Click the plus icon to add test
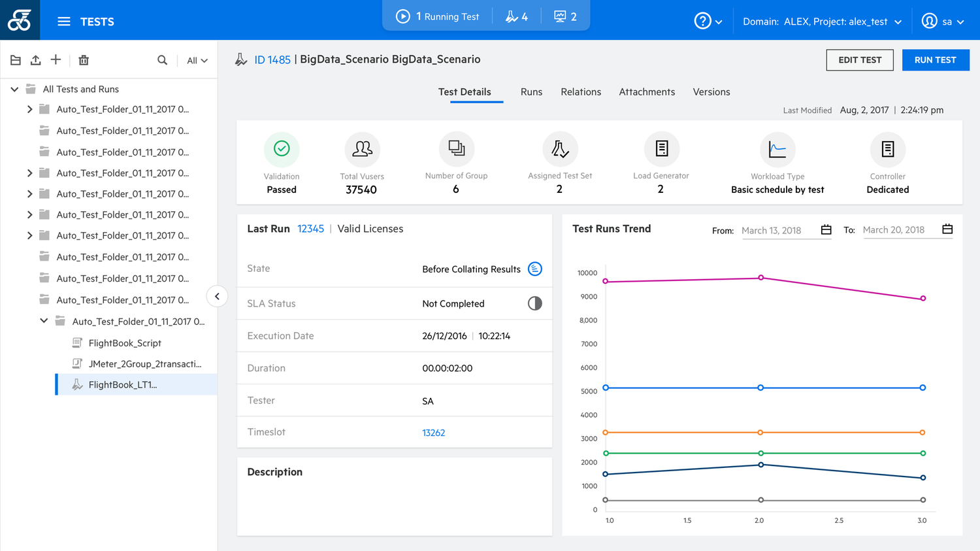Viewport: 980px width, 551px height. tap(56, 60)
